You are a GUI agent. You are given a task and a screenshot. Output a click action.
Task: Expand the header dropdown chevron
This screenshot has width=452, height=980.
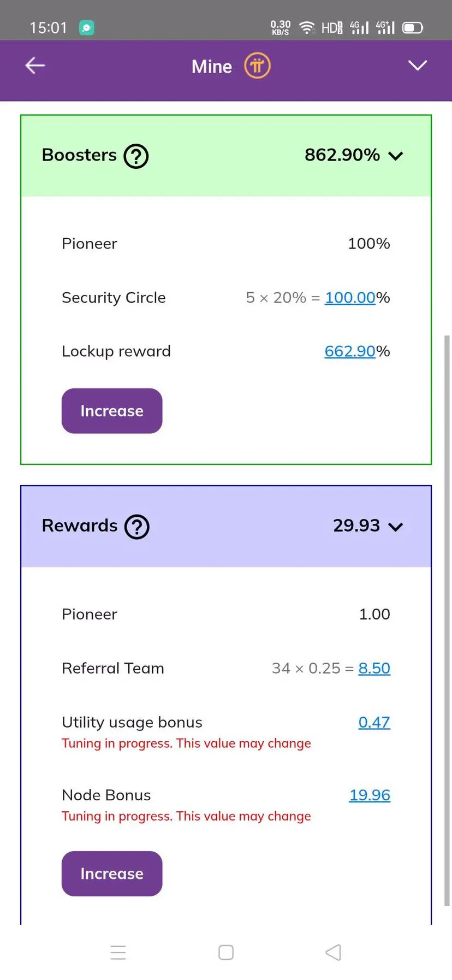[x=418, y=66]
